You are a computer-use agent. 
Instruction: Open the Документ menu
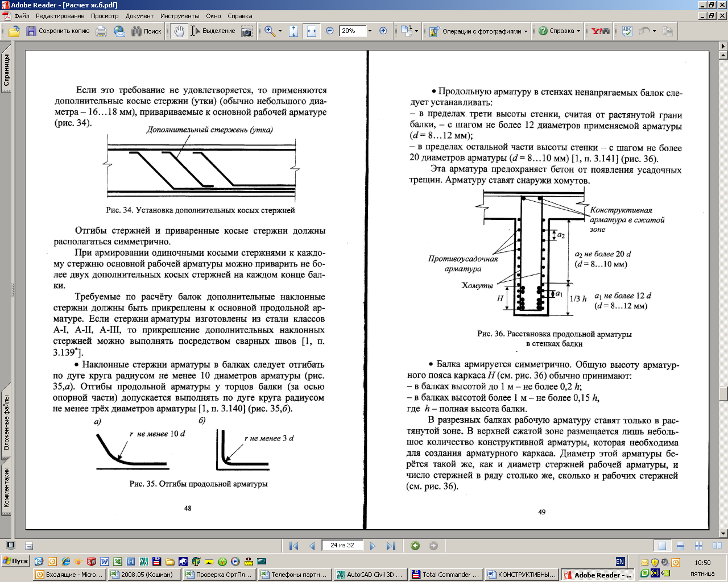pyautogui.click(x=139, y=16)
